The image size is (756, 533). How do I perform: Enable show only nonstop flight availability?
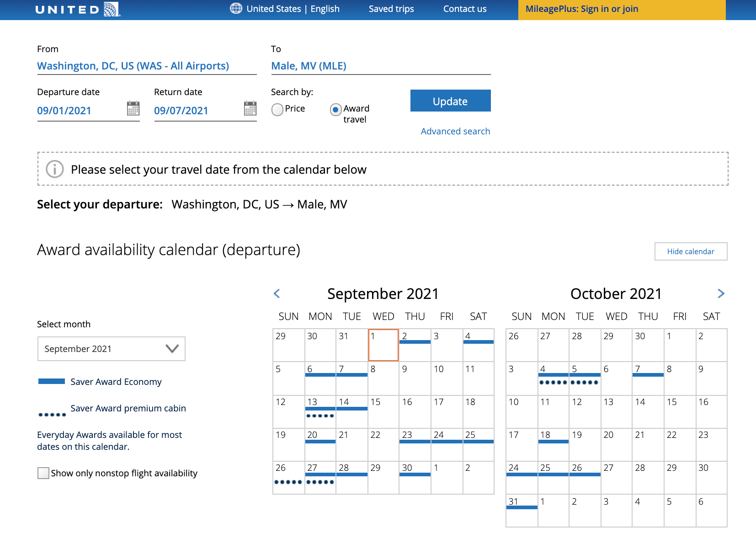(43, 473)
